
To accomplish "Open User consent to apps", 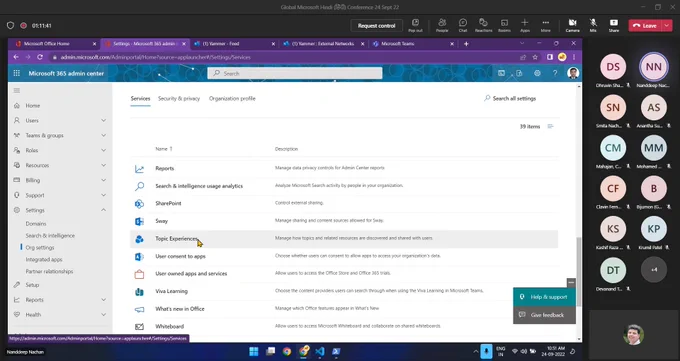I will tap(180, 256).
